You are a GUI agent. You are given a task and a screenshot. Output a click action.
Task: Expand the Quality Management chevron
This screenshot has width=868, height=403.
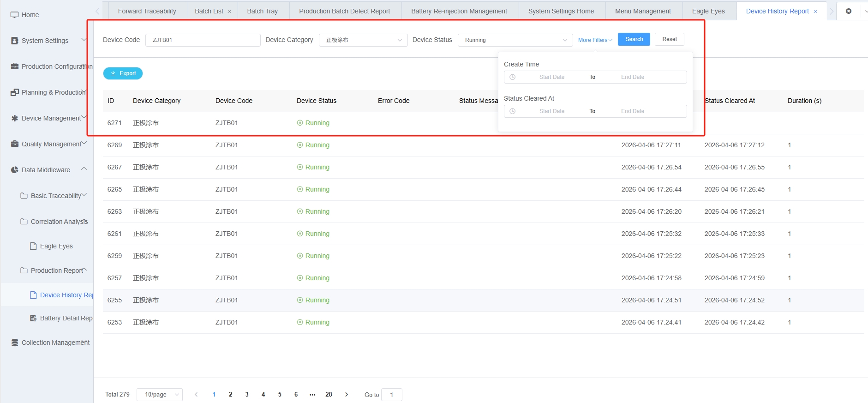(x=84, y=143)
